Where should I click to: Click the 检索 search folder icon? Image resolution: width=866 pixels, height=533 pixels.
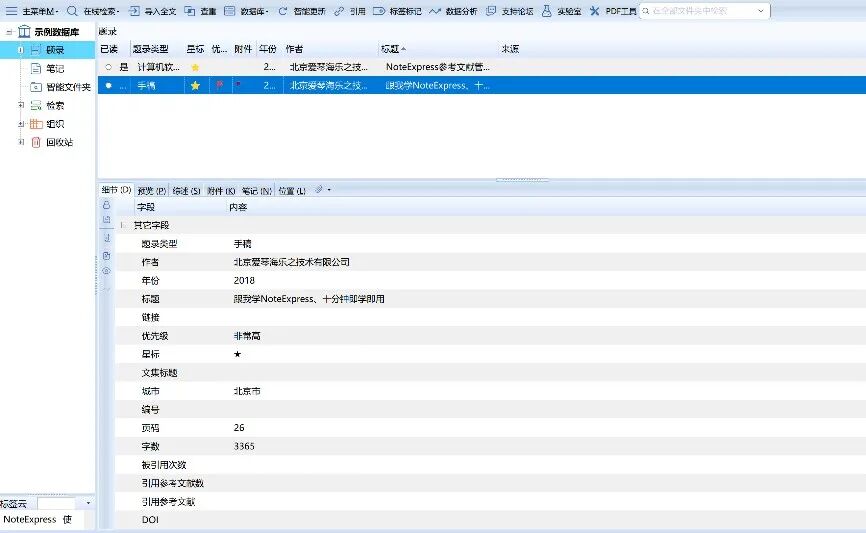(36, 105)
